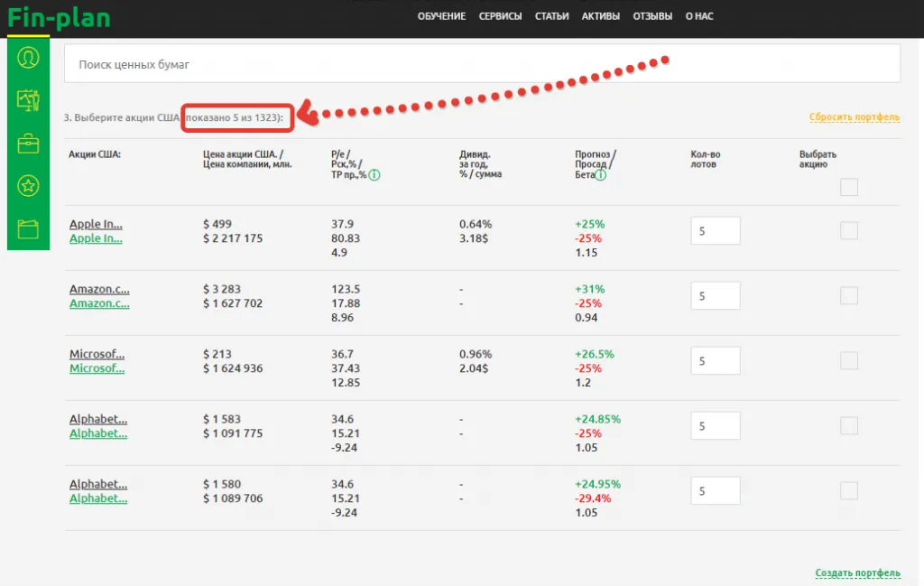This screenshot has height=586, width=924.
Task: Go to the АКТИВЫ menu
Action: click(601, 16)
